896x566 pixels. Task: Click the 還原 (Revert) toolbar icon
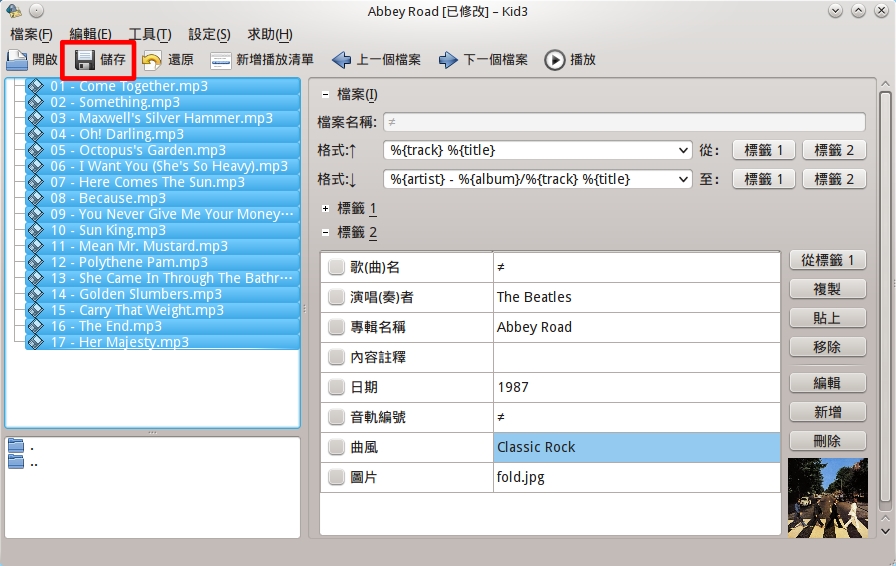pos(151,59)
